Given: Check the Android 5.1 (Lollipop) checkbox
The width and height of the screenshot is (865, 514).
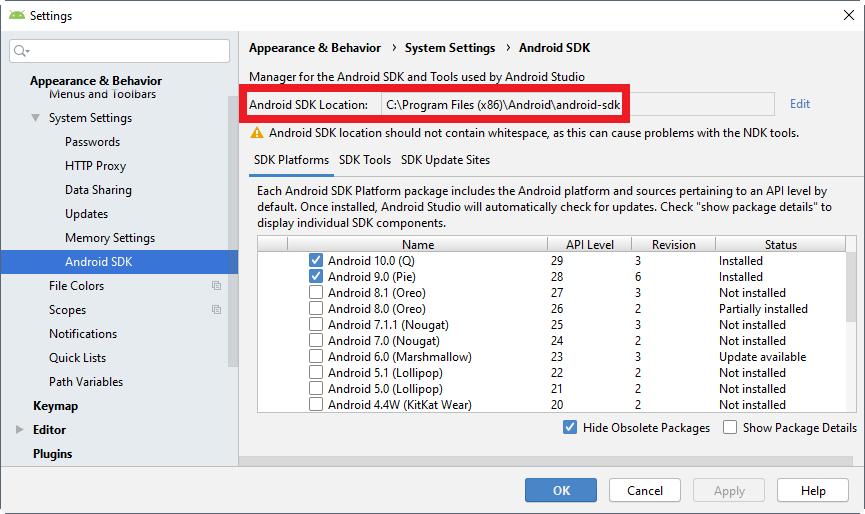Looking at the screenshot, I should pyautogui.click(x=316, y=372).
